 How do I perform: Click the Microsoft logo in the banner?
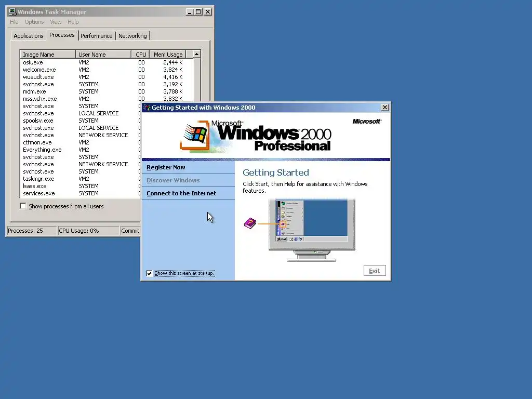point(367,122)
